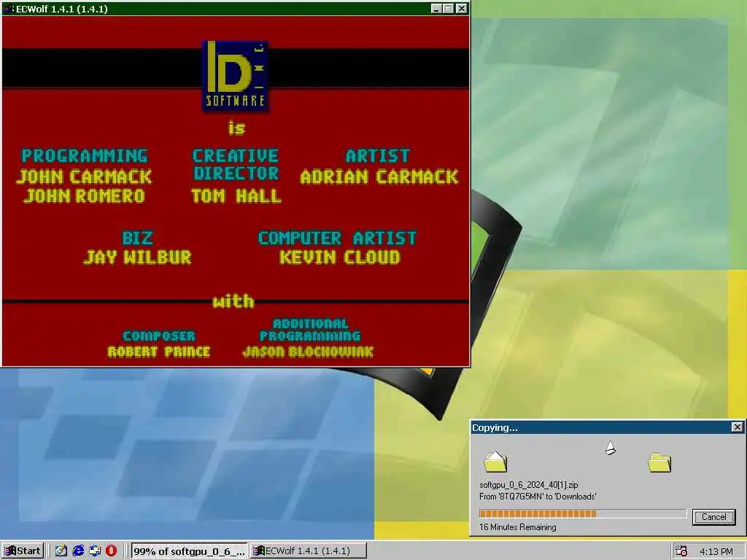Launch Internet Explorer from quick launch
This screenshot has height=560, width=747.
[78, 551]
